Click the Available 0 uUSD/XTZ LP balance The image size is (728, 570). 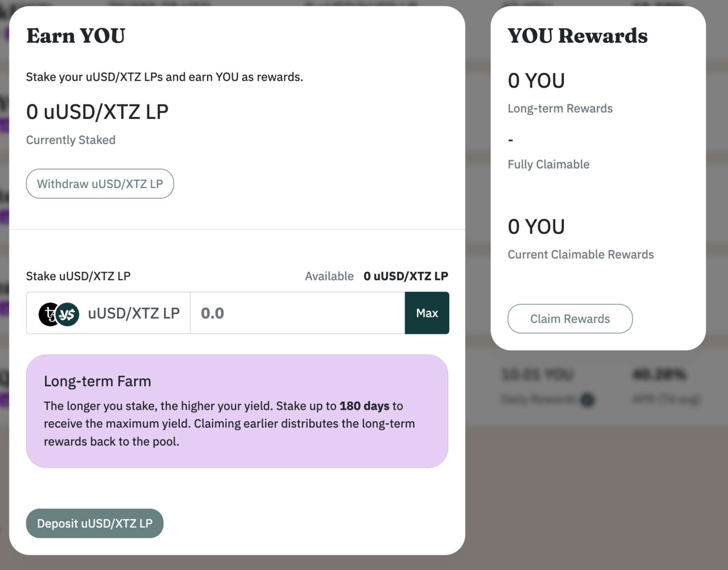(x=405, y=276)
